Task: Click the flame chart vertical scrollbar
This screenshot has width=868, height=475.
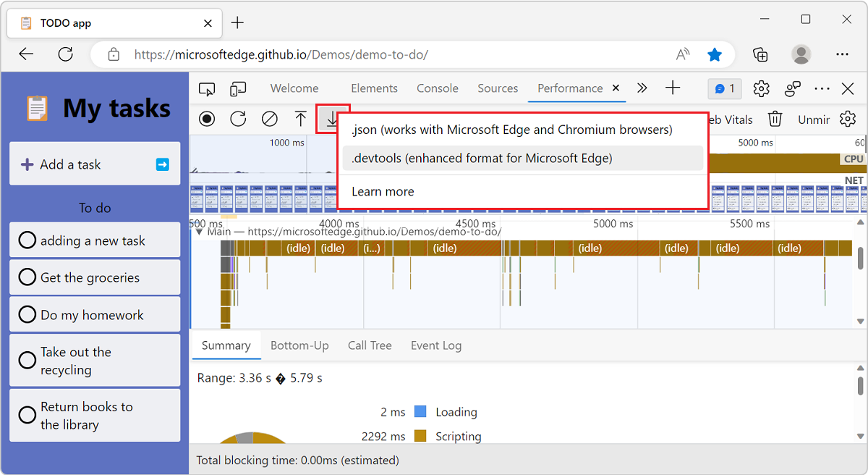Action: [860, 257]
